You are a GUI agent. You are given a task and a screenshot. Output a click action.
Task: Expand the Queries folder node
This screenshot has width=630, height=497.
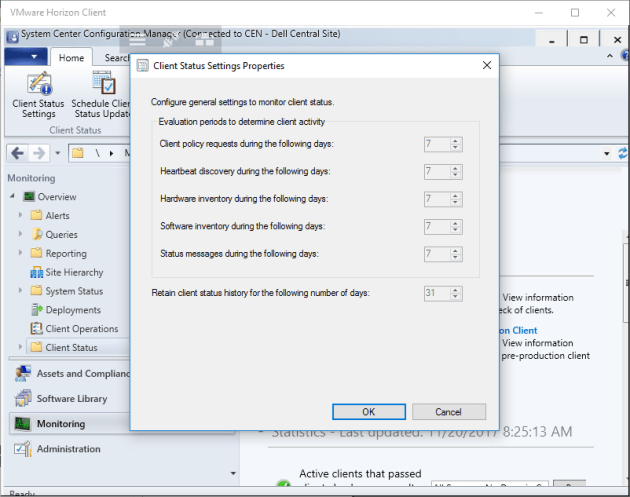pos(20,235)
